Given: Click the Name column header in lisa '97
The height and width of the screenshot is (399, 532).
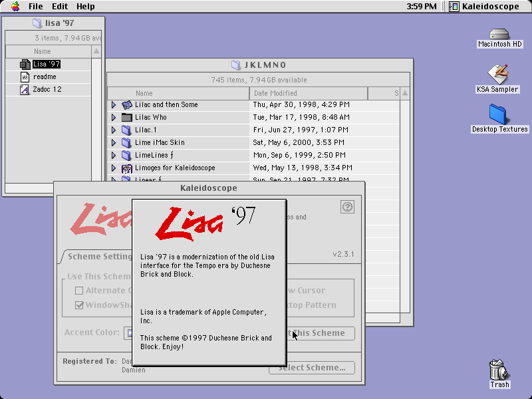Looking at the screenshot, I should (x=49, y=52).
